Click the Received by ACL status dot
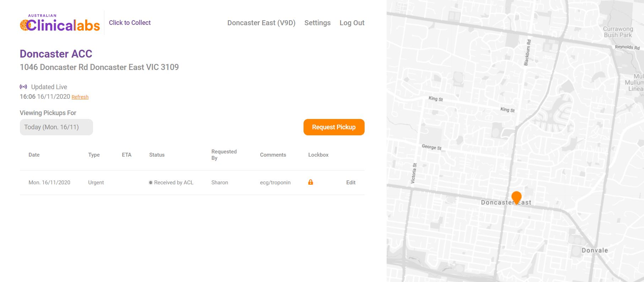 (x=151, y=183)
